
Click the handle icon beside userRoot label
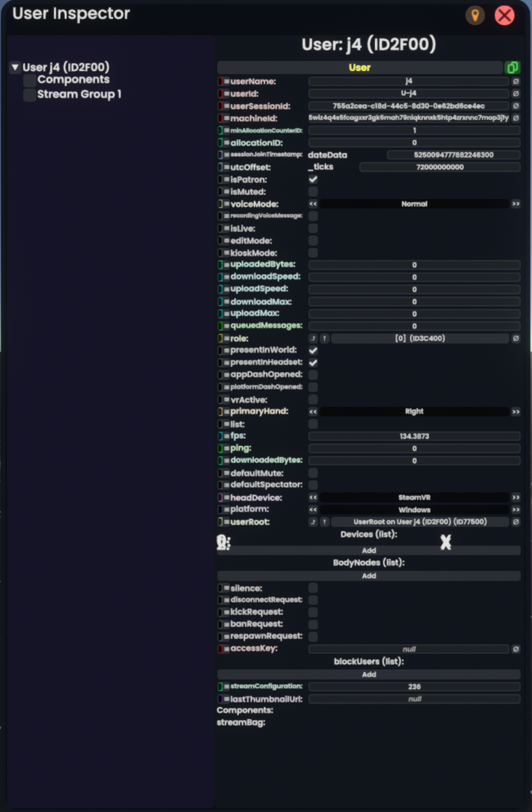(220, 522)
